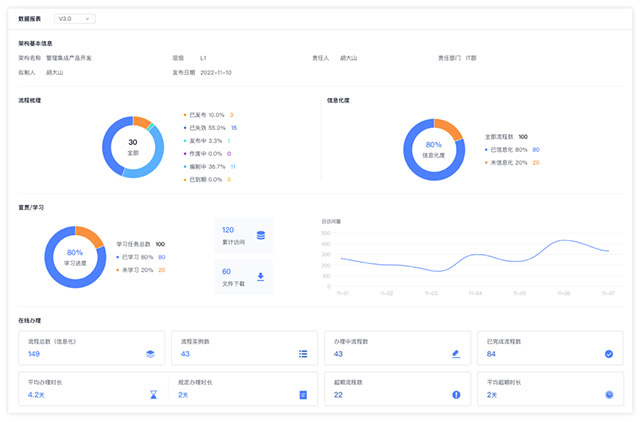
Task: Open the V3.0 version dropdown
Action: pos(74,18)
